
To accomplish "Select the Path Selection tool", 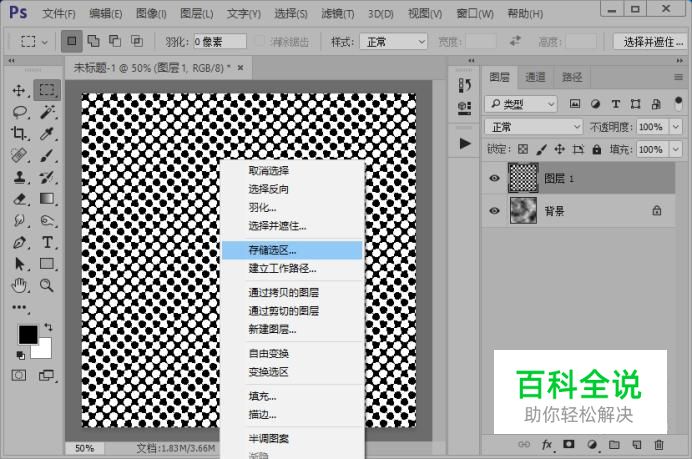I will [19, 264].
